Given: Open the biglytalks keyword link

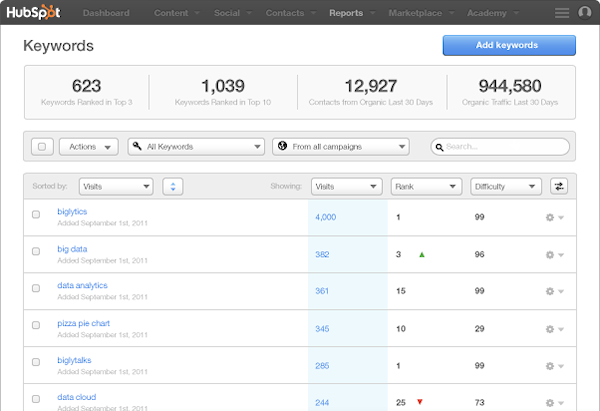Looking at the screenshot, I should (74, 360).
